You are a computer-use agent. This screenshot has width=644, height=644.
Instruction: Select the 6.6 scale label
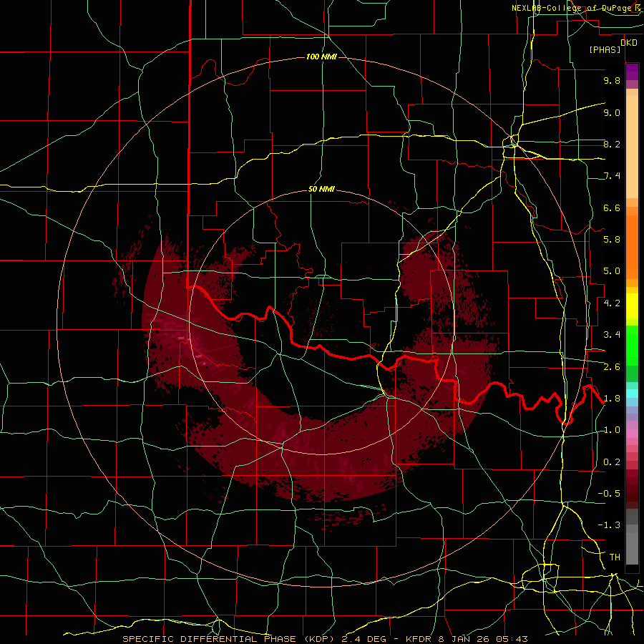point(612,208)
